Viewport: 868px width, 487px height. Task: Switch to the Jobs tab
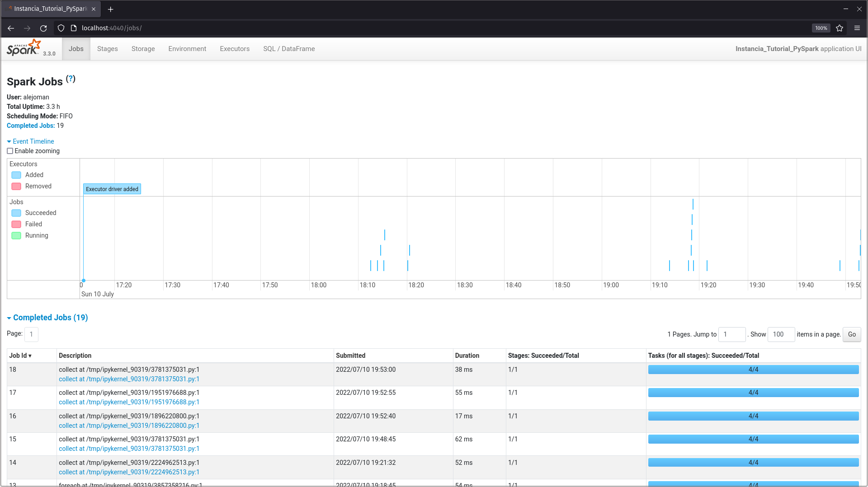pos(76,49)
